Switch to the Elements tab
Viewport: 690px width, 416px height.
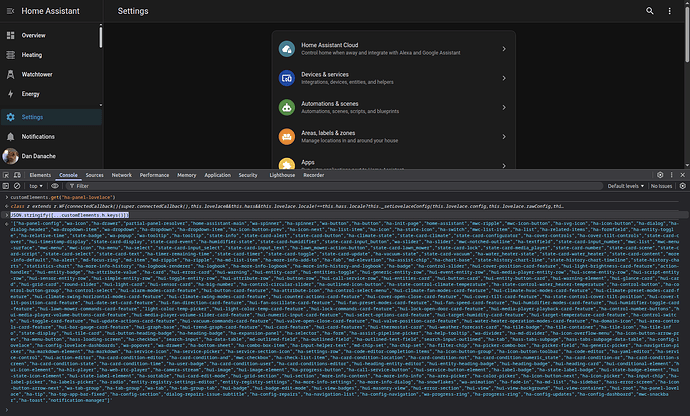pyautogui.click(x=40, y=175)
